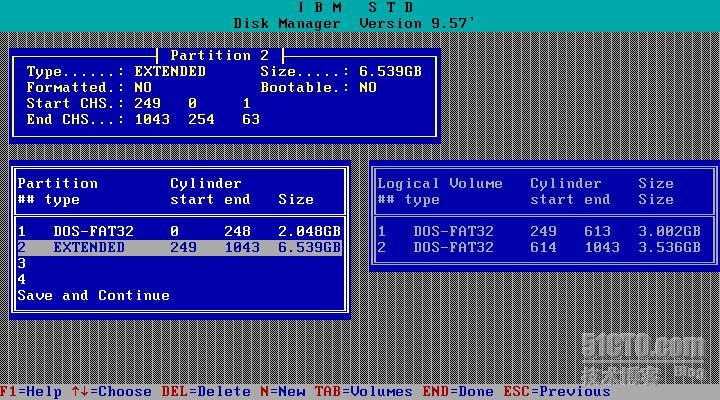Screen dimensions: 720x400
Task: Click the Bootable value NO
Action: (x=368, y=88)
